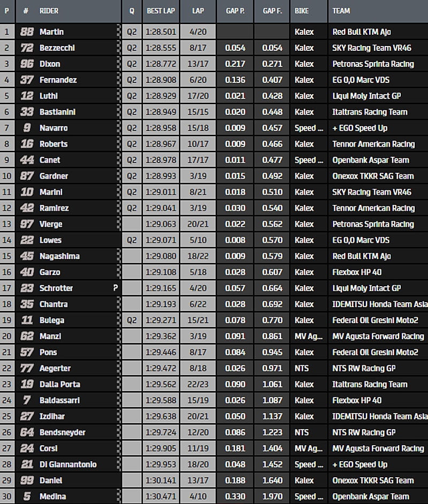This screenshot has width=428, height=504.
Task: Click rider number 72 badge for Bezzecchi
Action: click(27, 48)
